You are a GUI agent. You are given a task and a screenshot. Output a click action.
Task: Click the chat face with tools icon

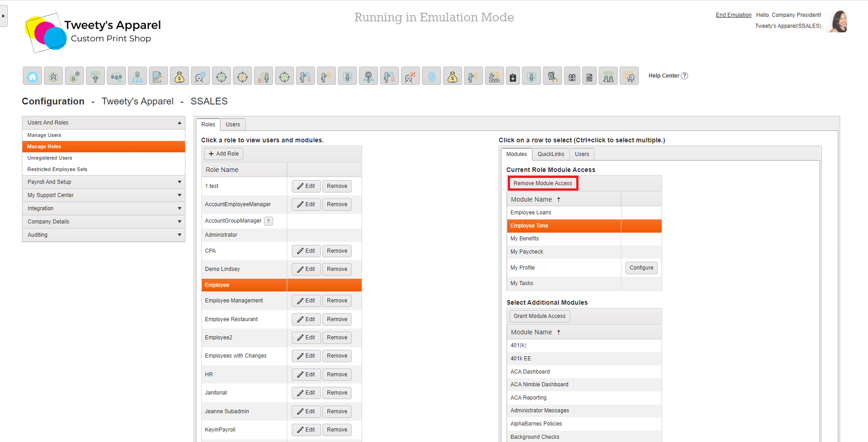[410, 76]
